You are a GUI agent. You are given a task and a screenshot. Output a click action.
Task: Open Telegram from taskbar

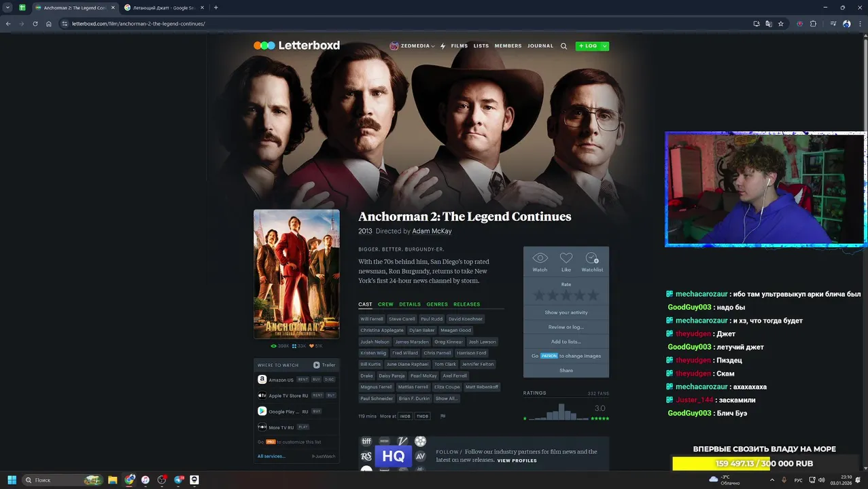click(x=178, y=480)
